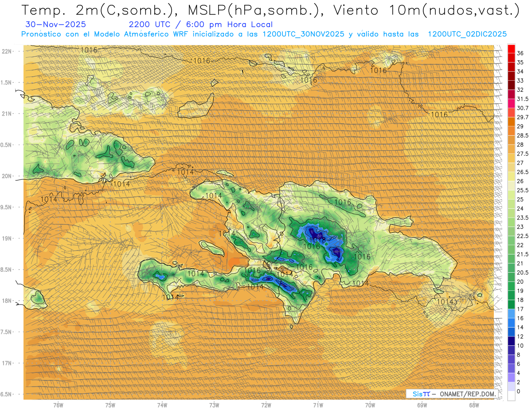Click the colorbar value '29.7'
532x411 pixels.
click(523, 117)
